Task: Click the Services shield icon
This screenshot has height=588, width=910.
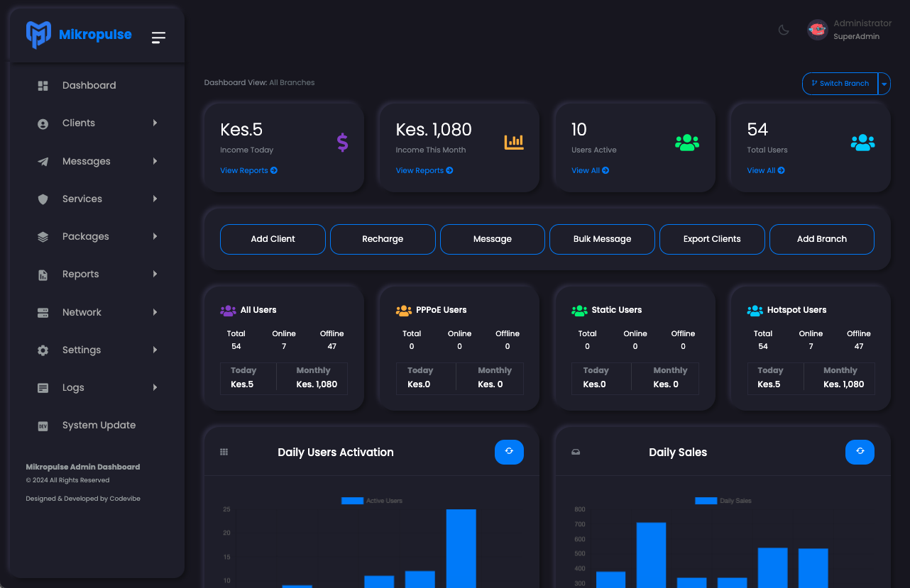Action: coord(43,199)
